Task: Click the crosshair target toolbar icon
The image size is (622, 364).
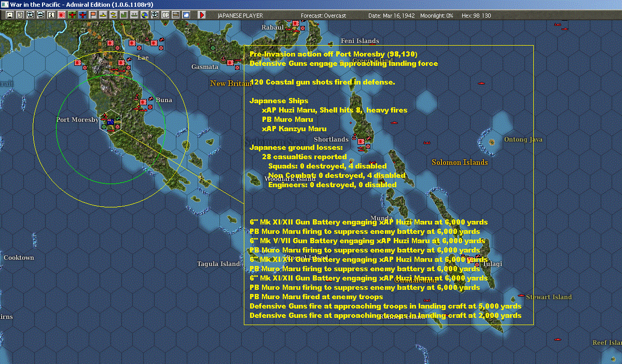Action: [155, 15]
